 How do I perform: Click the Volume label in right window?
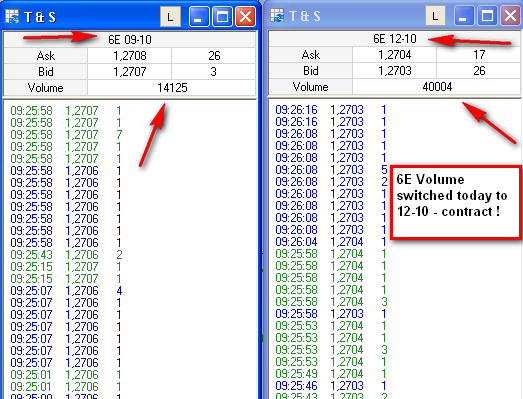(311, 87)
